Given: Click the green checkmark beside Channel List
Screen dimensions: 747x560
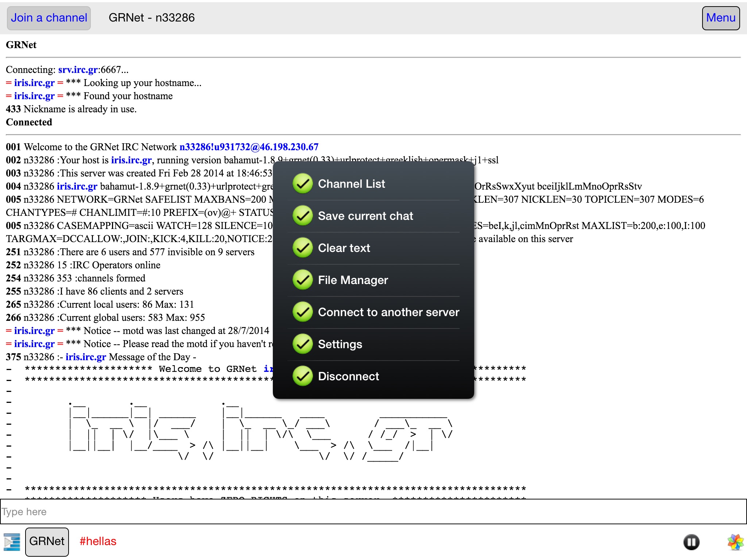Looking at the screenshot, I should (302, 184).
